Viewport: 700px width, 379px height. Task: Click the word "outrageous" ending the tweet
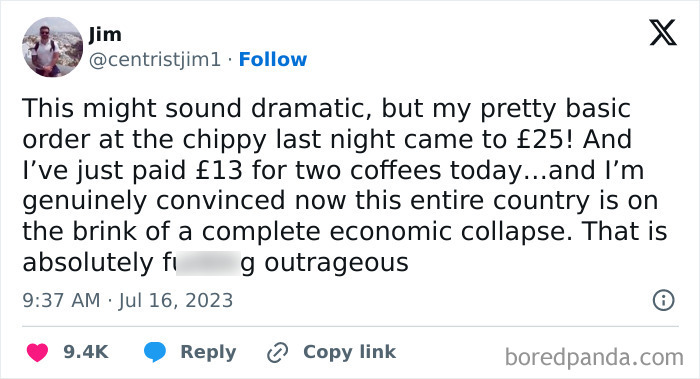click(336, 263)
